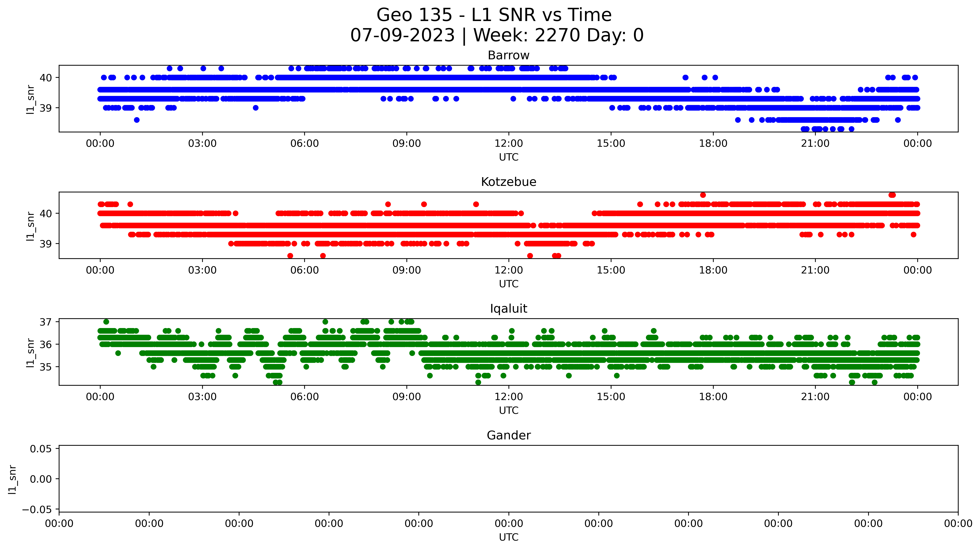Click the '15:00' tick on the Kotzebue x-axis
Image resolution: width=980 pixels, height=550 pixels.
(x=611, y=271)
